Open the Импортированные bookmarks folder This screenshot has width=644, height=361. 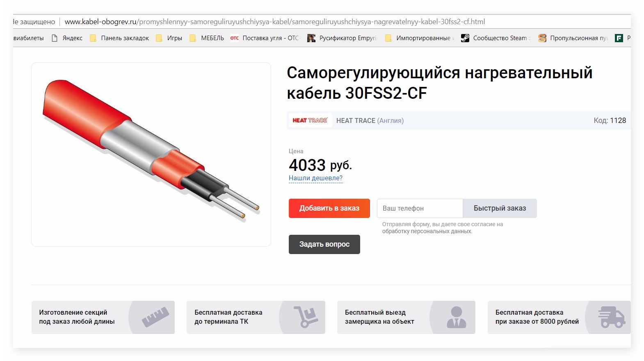pyautogui.click(x=419, y=38)
